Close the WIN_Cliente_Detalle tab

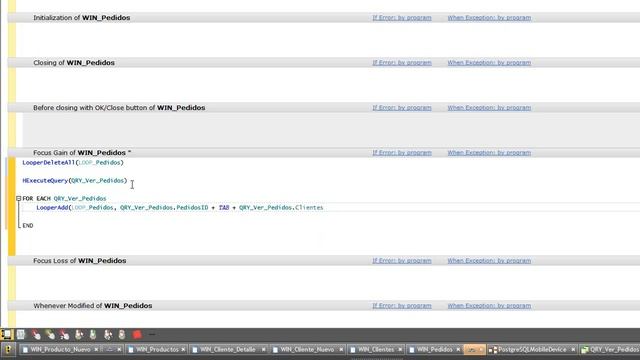tap(263, 349)
